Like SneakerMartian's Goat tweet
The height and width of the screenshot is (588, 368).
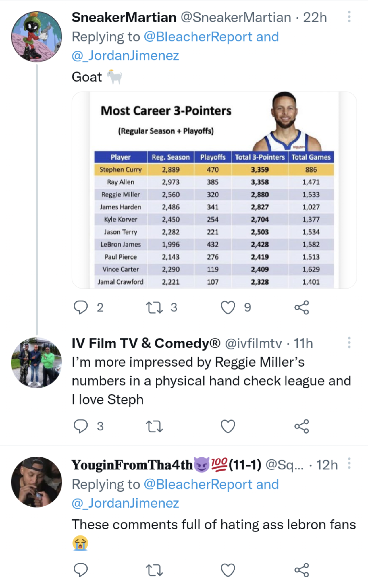[228, 307]
